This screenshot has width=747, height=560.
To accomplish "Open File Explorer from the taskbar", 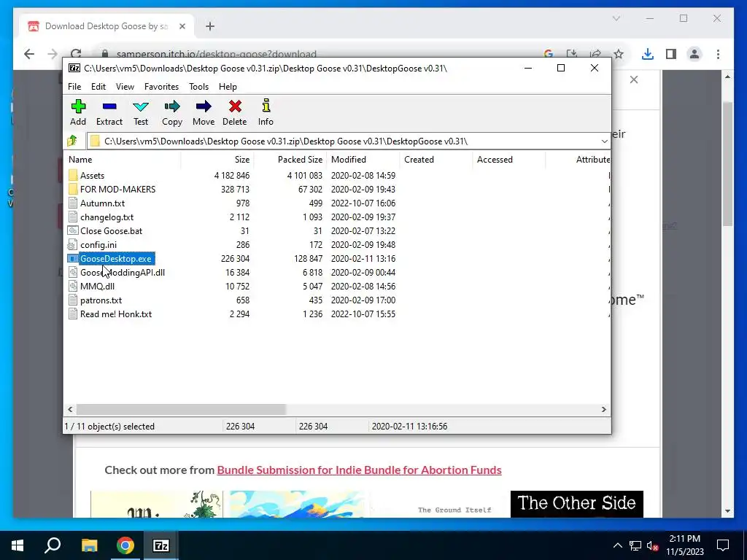I will pos(89,545).
